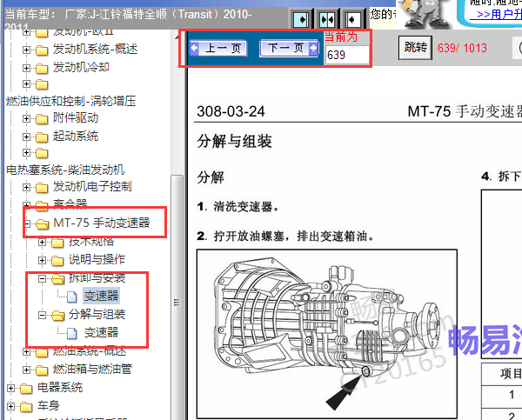Expand the 燃油箱与燃油管 folder
The image size is (522, 420).
click(26, 370)
